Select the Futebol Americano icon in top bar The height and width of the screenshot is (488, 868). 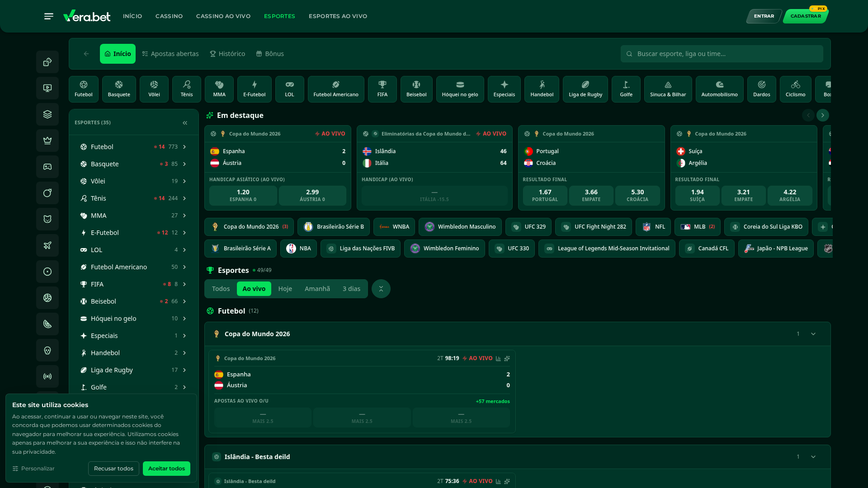point(336,89)
